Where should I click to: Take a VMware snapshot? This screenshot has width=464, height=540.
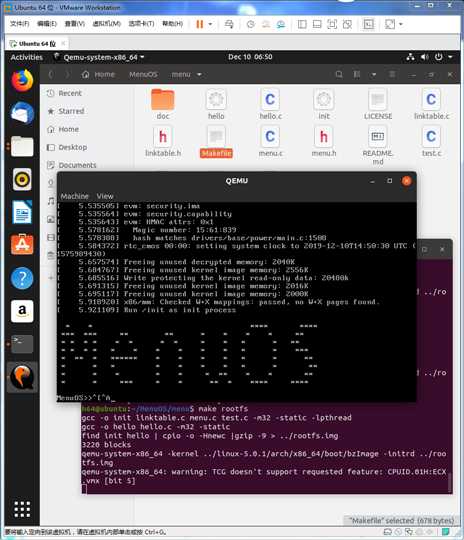(x=250, y=24)
